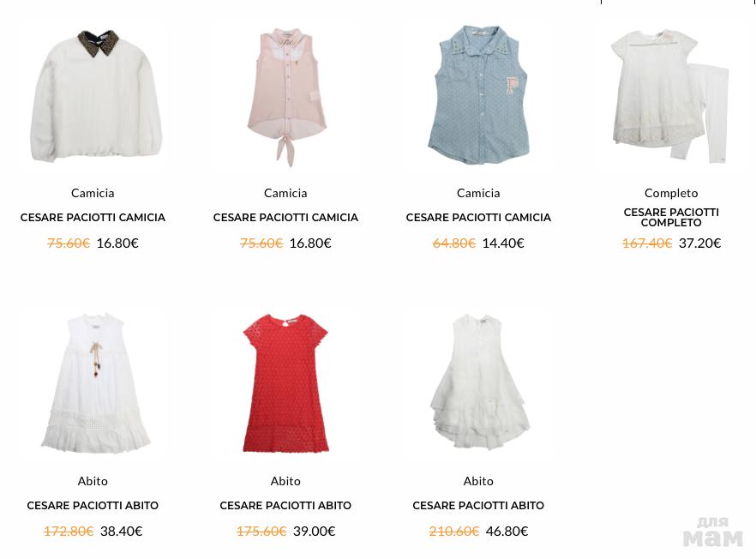The height and width of the screenshot is (559, 756).
Task: Click CESARE PACIOTTI ABITO title under red dress
Action: [x=285, y=506]
